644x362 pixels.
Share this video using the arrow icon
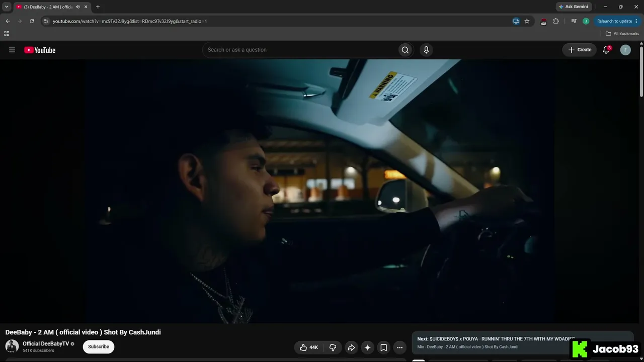tap(351, 347)
